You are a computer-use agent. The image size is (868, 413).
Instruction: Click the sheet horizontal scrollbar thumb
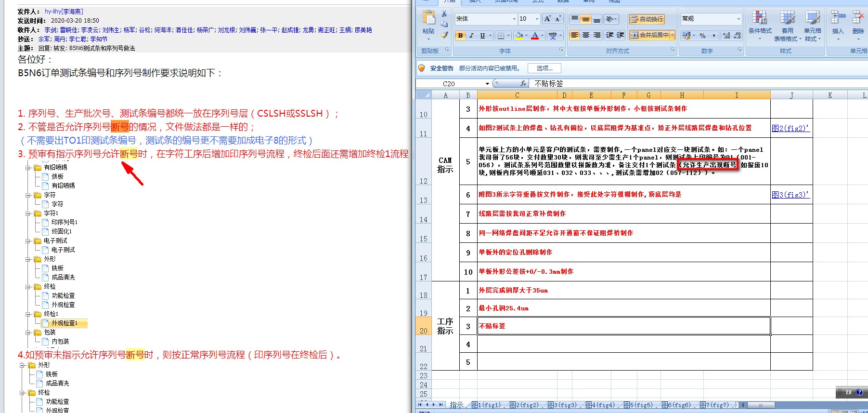click(x=761, y=405)
